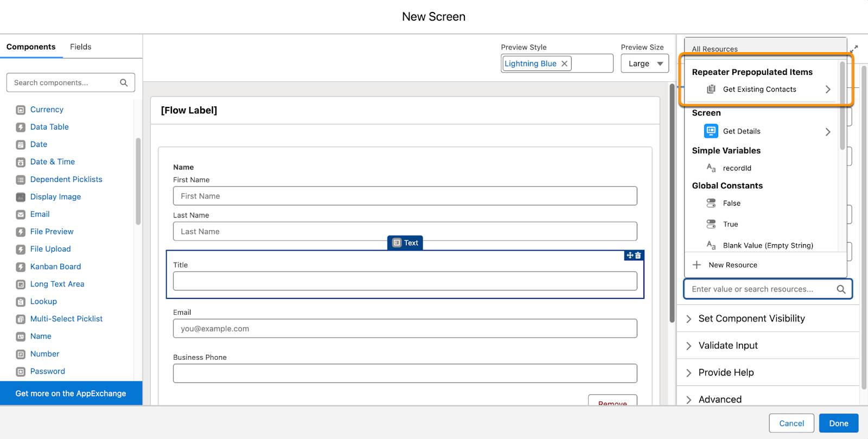The width and height of the screenshot is (868, 439).
Task: Click the Kanban Board component icon
Action: [x=21, y=267]
